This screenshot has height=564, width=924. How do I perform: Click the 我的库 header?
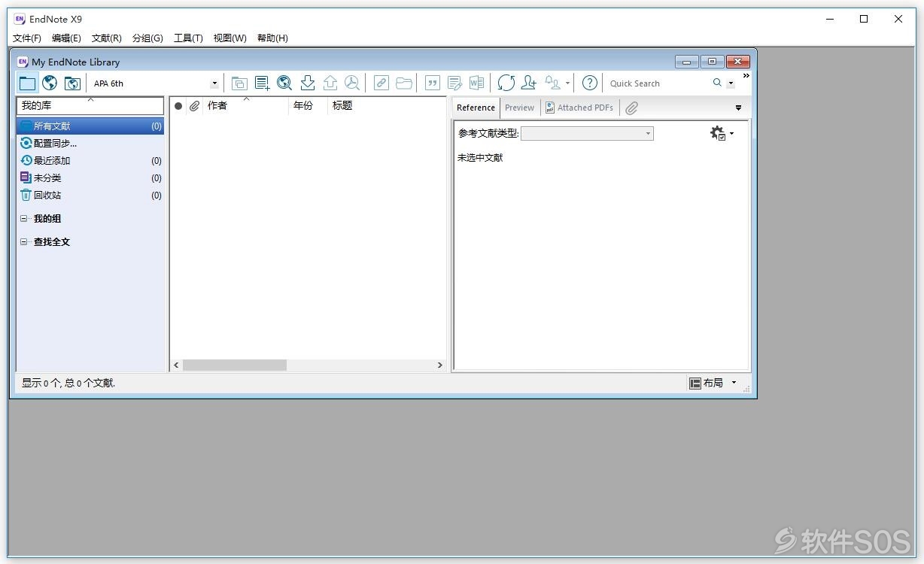tap(90, 106)
